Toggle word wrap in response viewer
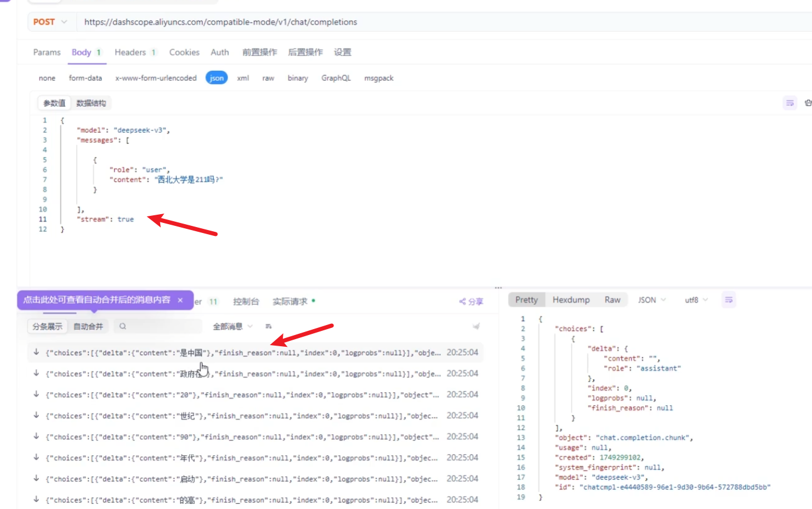The image size is (812, 509). (729, 300)
